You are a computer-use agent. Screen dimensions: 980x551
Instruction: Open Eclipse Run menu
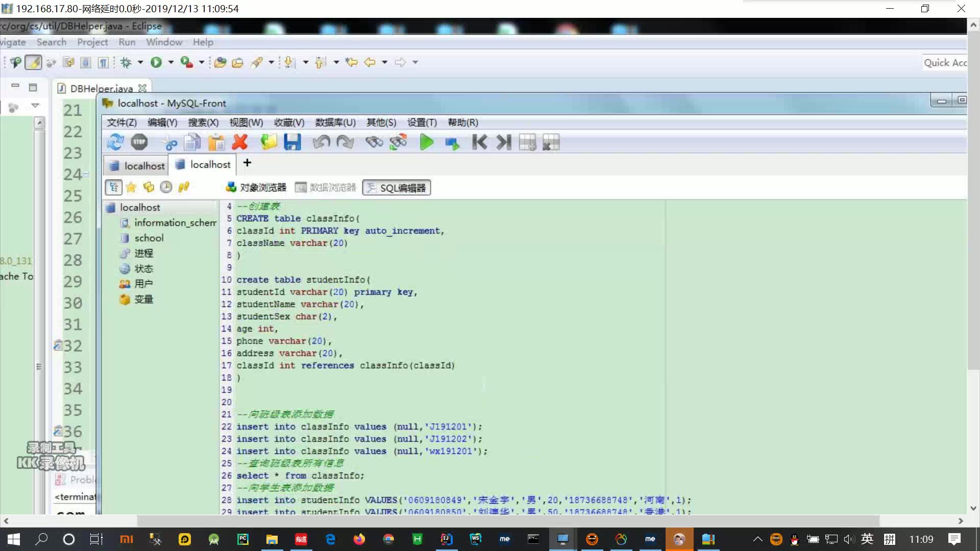(x=127, y=42)
